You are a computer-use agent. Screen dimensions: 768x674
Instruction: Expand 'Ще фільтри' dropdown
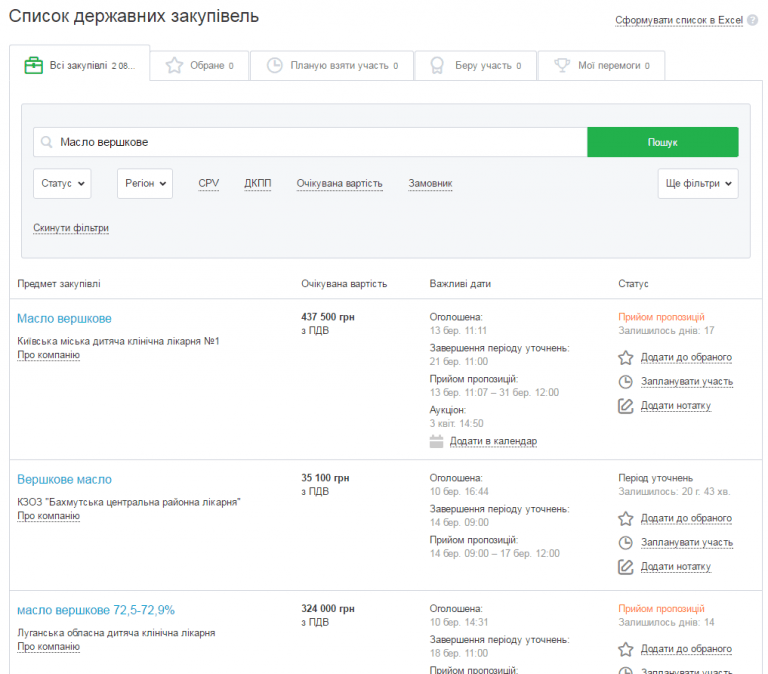(x=698, y=184)
